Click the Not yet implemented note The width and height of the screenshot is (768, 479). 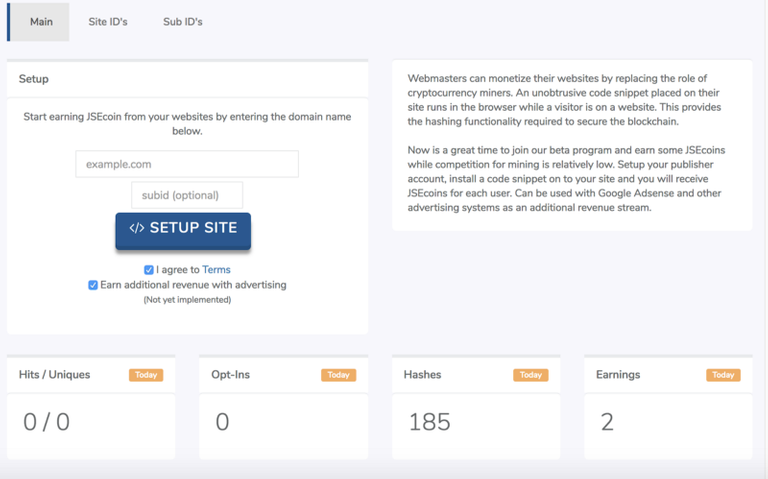click(187, 300)
